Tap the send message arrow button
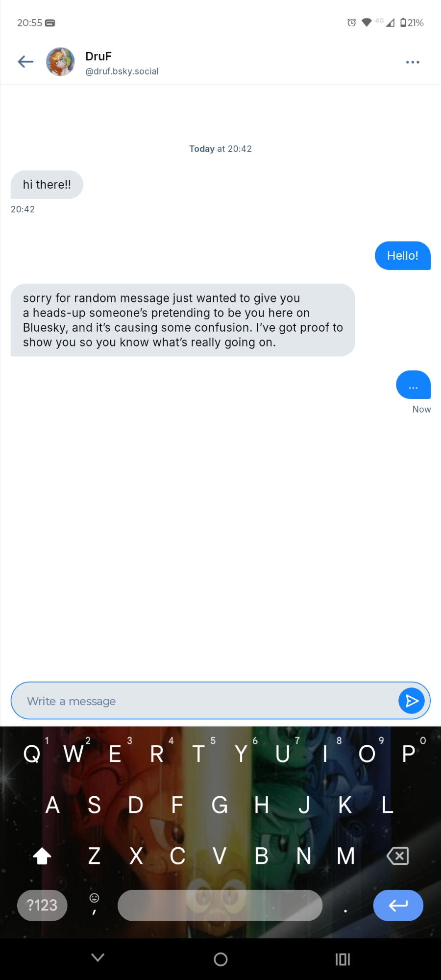 pos(412,701)
